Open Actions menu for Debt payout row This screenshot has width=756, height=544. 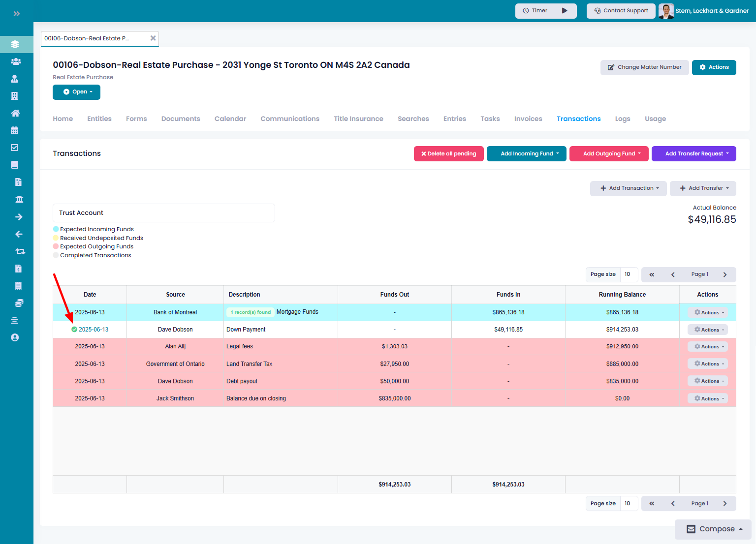[708, 381]
